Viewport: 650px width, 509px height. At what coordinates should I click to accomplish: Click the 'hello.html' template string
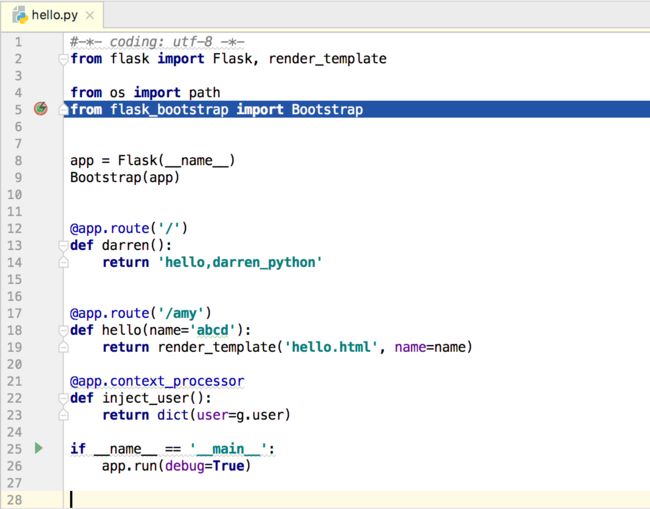[x=331, y=347]
